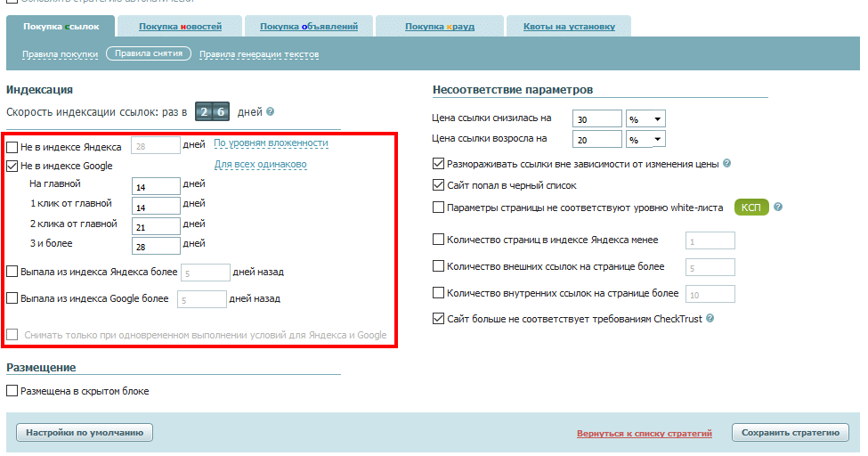Uncheck 'Не в индексе Google' checkbox
The image size is (868, 456).
12,166
